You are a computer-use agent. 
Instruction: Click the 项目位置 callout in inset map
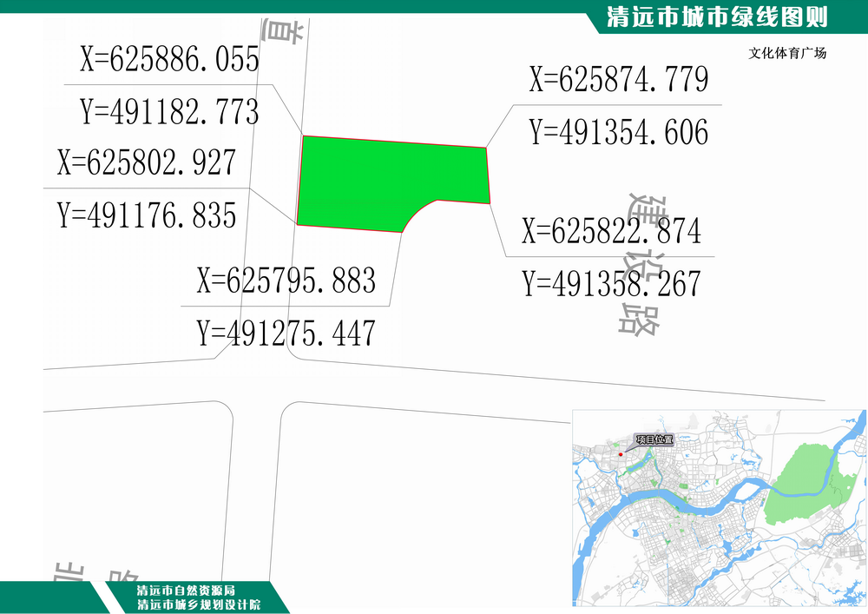click(654, 439)
